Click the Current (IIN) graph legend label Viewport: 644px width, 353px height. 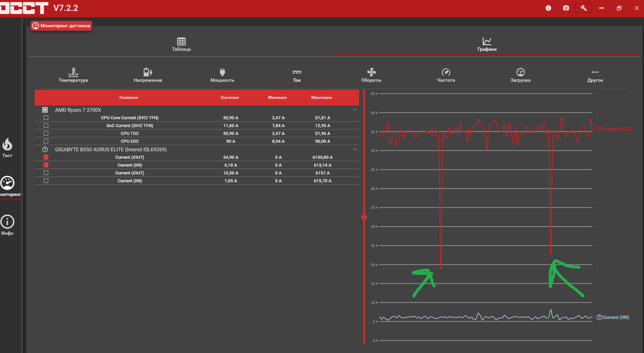pyautogui.click(x=616, y=317)
